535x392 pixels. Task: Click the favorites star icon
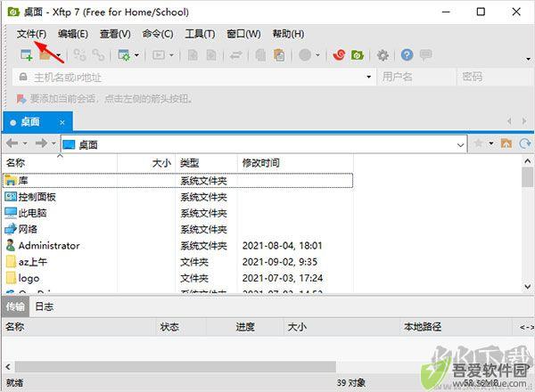click(x=478, y=143)
